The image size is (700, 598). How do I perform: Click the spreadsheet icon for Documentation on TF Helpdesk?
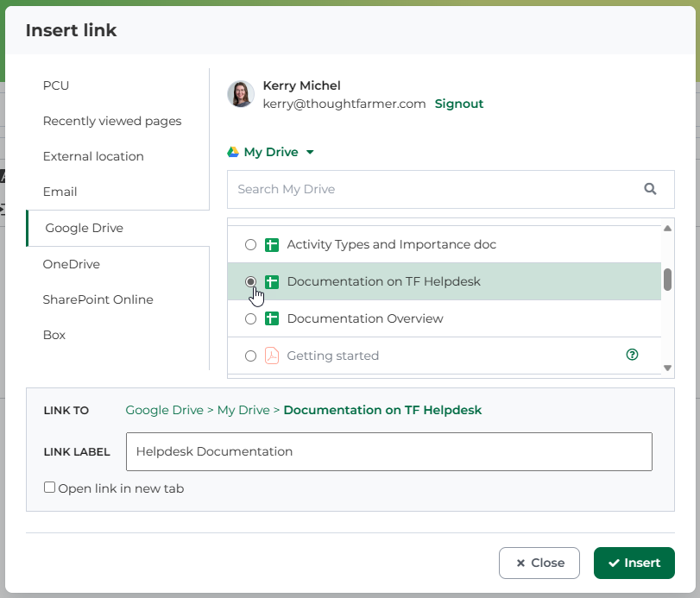[x=272, y=282]
